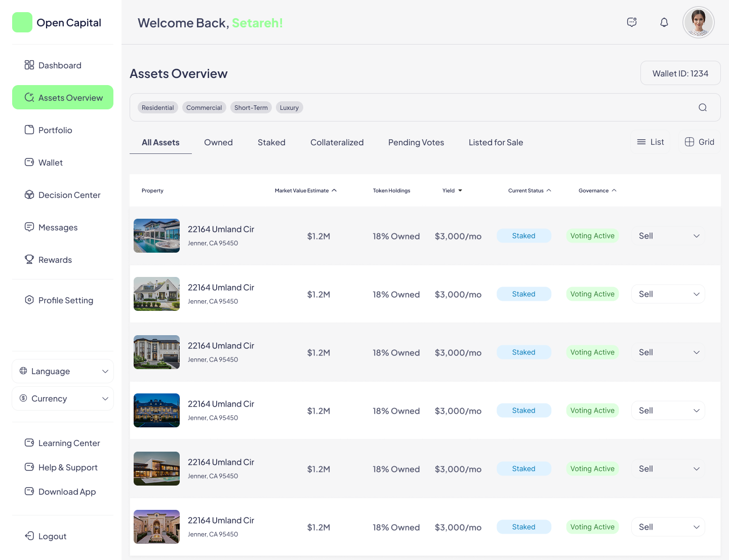The width and height of the screenshot is (729, 560).
Task: Open first property thumbnail with pool
Action: (156, 235)
